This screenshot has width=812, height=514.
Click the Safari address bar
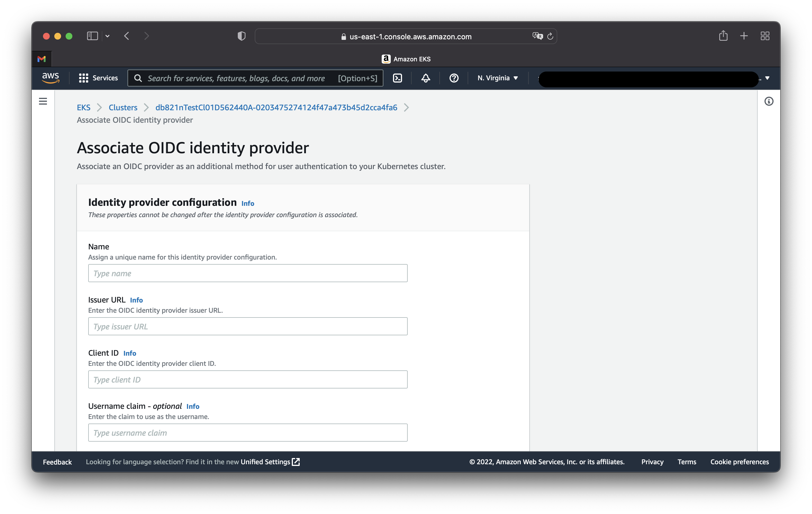point(406,36)
